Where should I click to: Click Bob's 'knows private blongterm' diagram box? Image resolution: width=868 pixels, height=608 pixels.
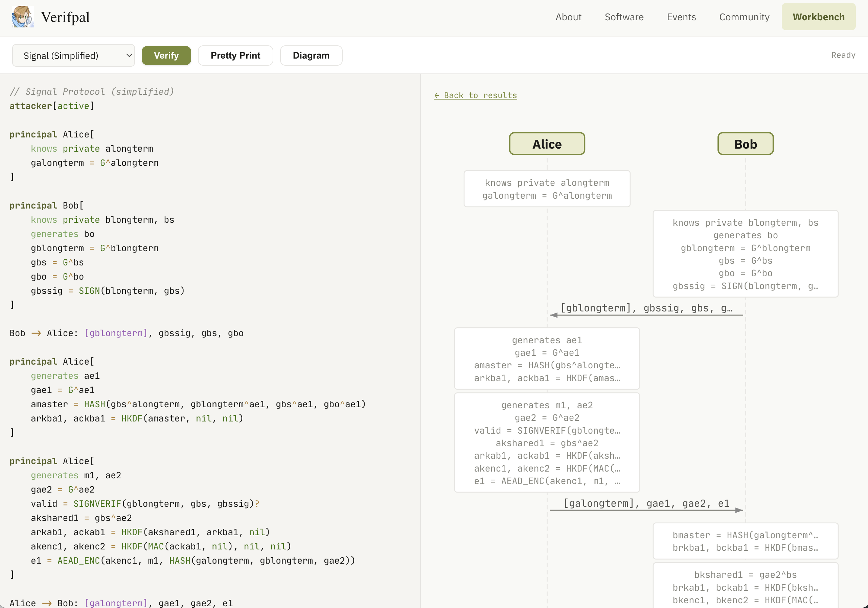(745, 254)
